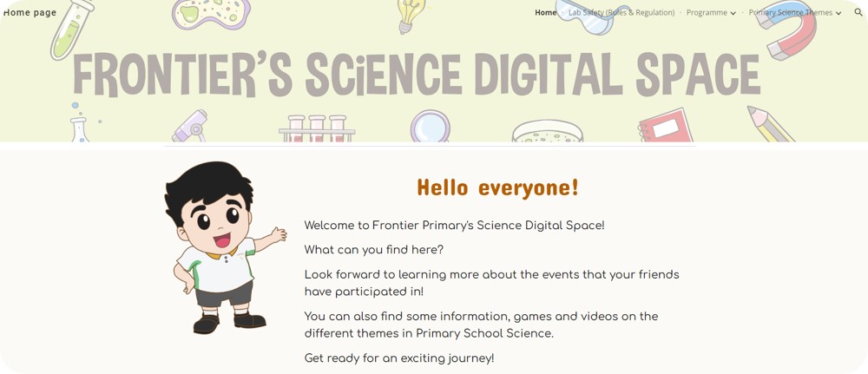Click the microscope graphic in the banner

190,126
